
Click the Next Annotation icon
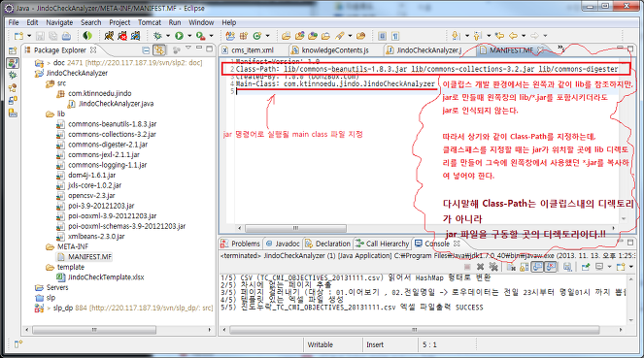(456, 36)
